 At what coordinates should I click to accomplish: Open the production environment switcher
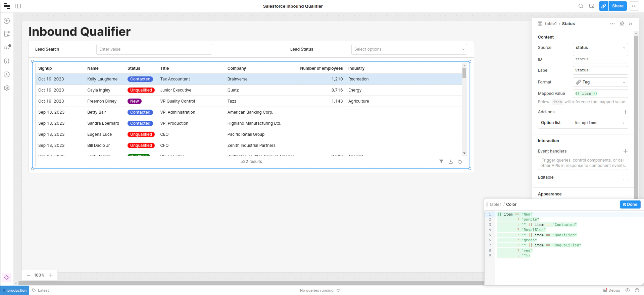tap(15, 290)
